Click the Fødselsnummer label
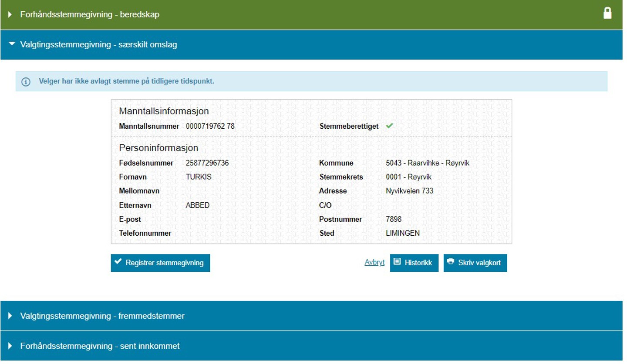The image size is (627, 364). click(146, 163)
